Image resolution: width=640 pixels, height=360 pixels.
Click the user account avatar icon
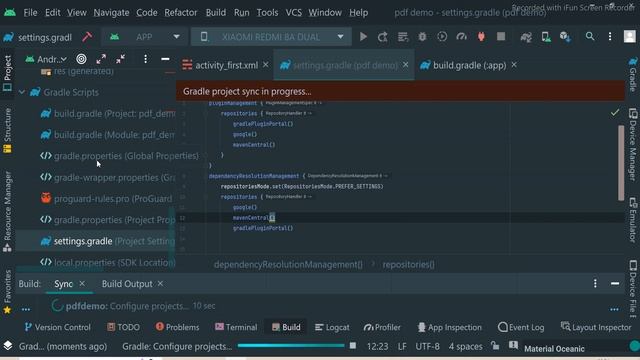point(630,37)
